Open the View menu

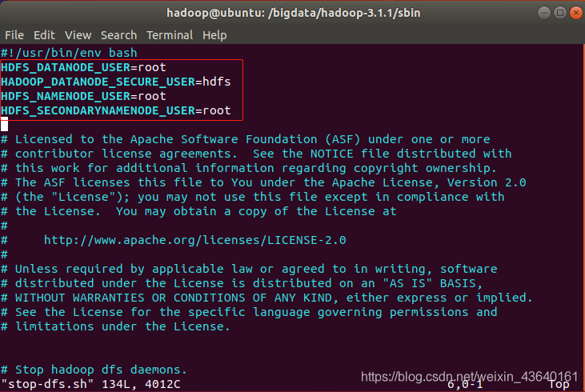[x=78, y=35]
